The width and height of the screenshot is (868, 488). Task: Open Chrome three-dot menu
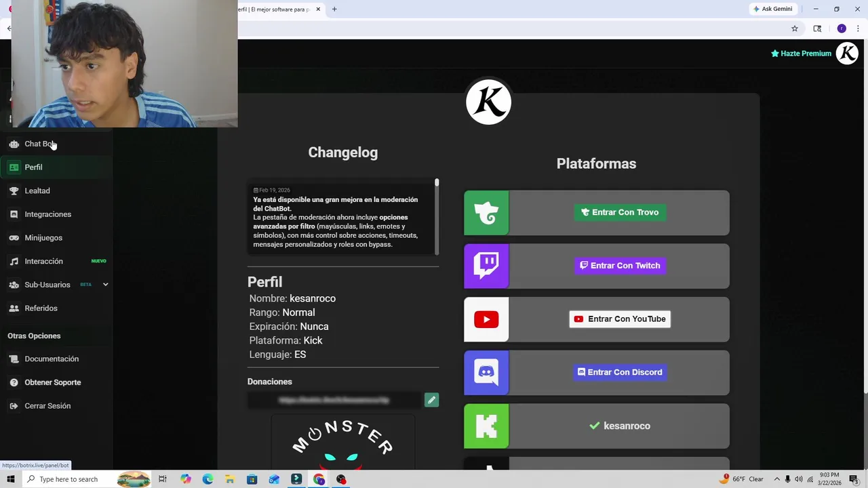pos(858,28)
